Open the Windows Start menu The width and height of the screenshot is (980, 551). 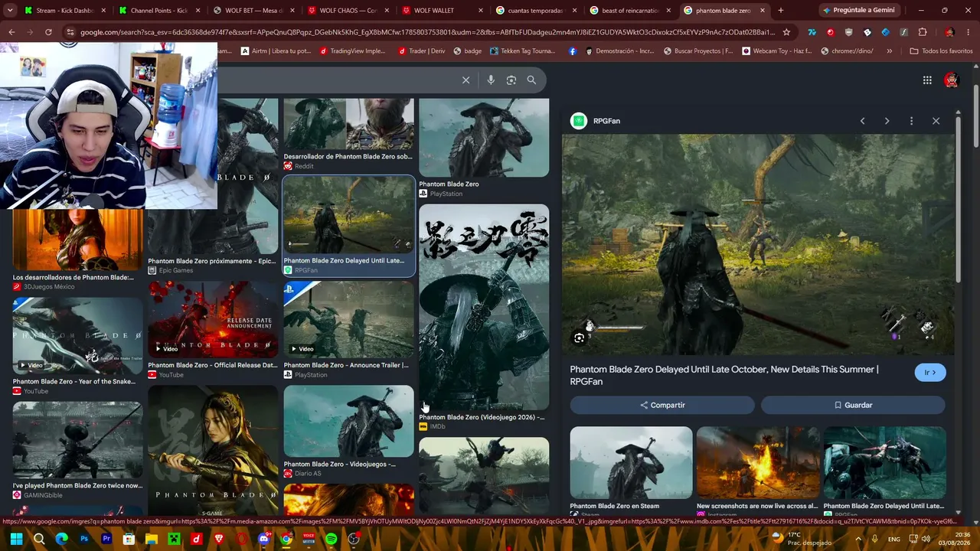[x=16, y=539]
